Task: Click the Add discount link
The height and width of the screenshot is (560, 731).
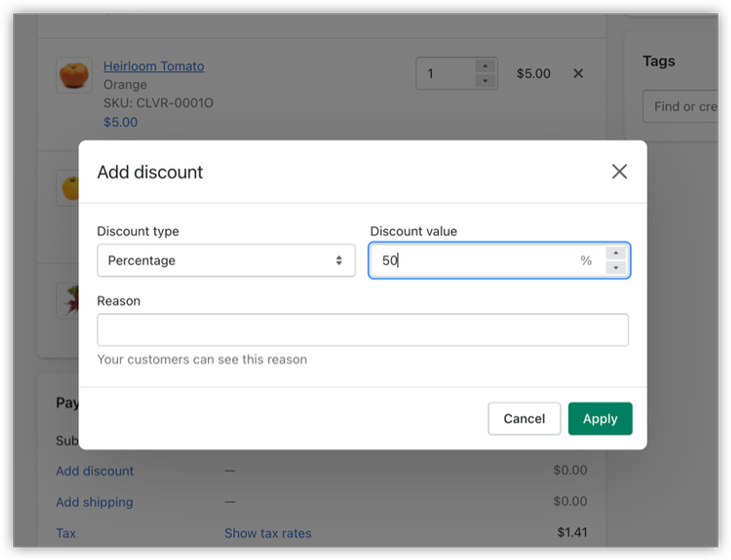Action: point(95,471)
